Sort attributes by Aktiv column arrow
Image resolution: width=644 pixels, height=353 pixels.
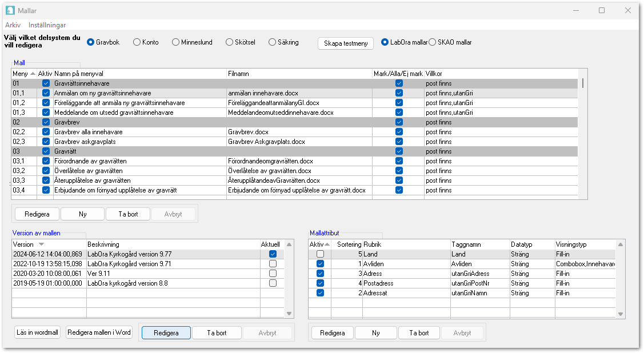click(327, 244)
